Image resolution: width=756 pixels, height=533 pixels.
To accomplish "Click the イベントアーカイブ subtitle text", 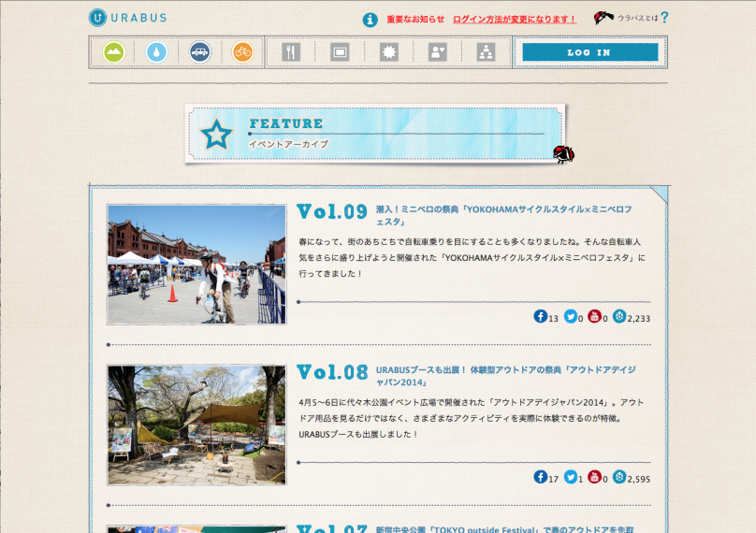I will 288,144.
